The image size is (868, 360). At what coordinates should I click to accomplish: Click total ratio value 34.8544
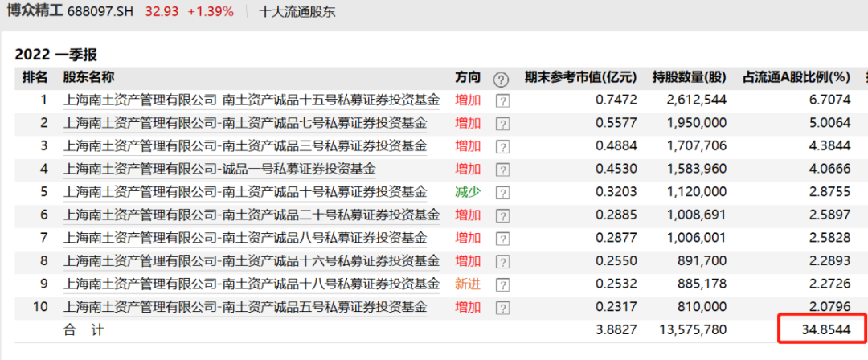[826, 330]
